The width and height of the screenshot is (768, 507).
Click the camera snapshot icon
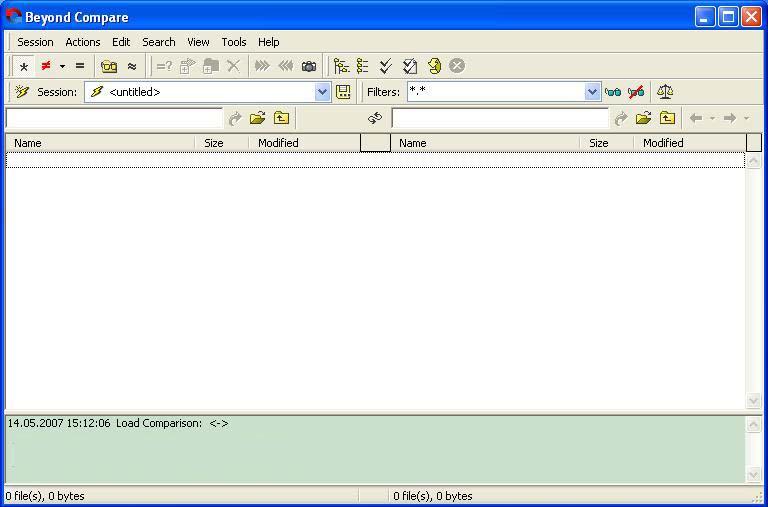(309, 66)
